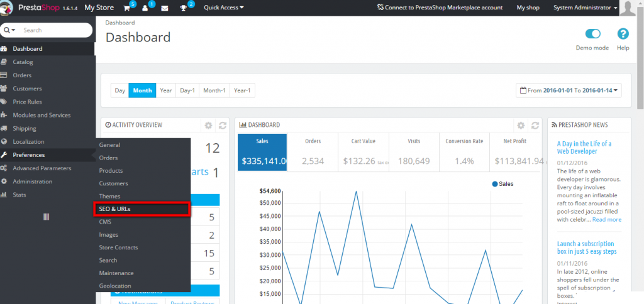Select Themes in Preferences submenu

[109, 196]
